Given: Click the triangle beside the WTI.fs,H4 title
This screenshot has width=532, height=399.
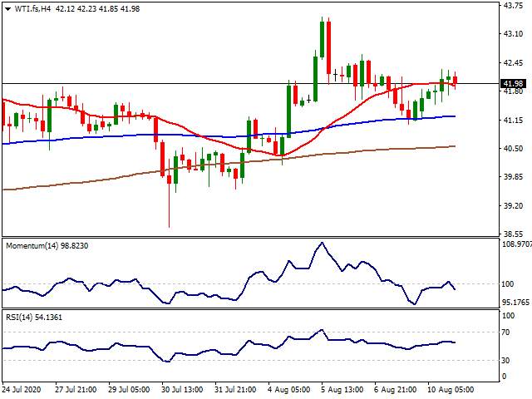Looking at the screenshot, I should (x=8, y=9).
